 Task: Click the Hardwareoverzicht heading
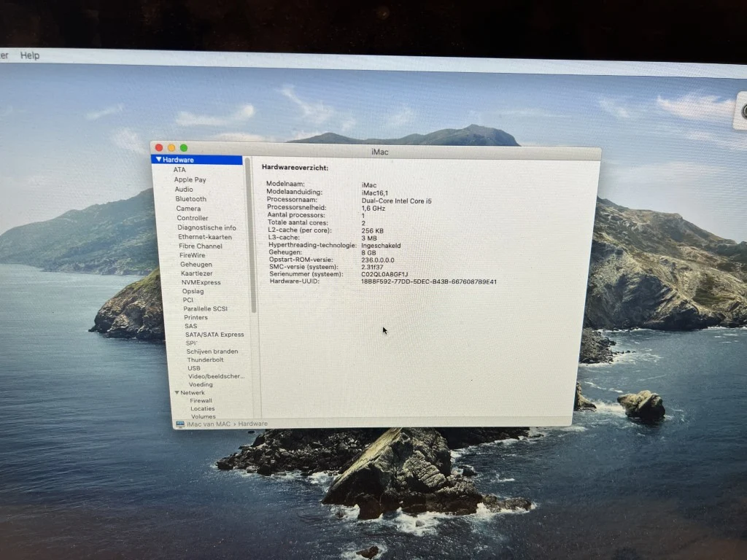click(295, 168)
